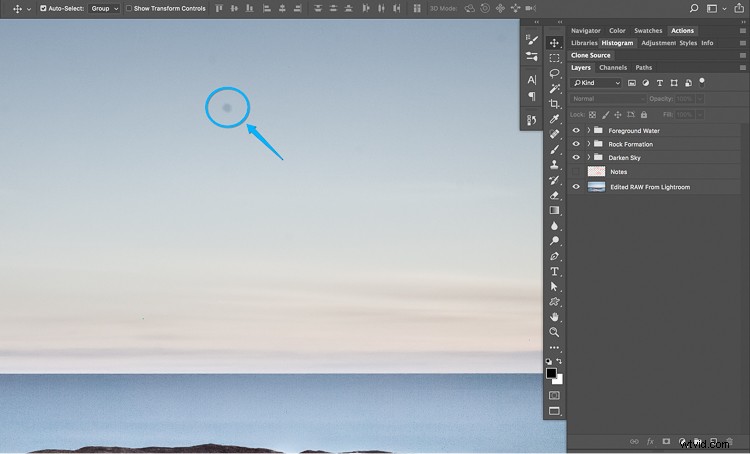This screenshot has height=454, width=750.
Task: Switch to the Navigator tab
Action: (x=585, y=31)
